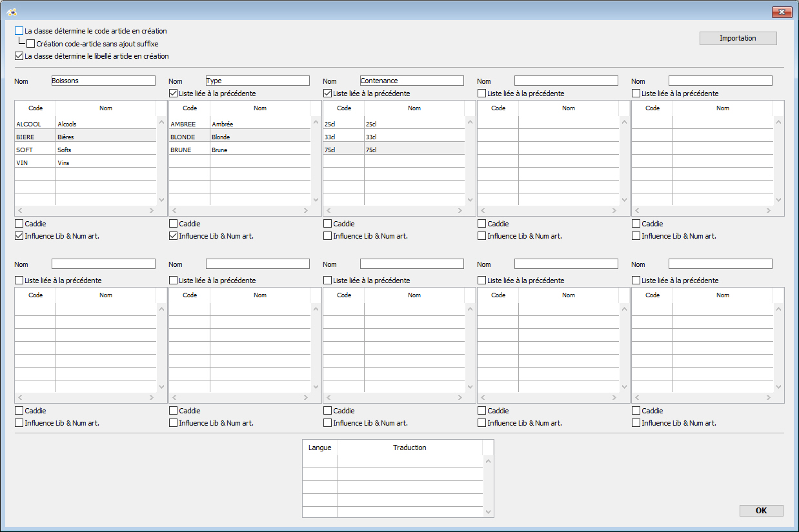Click the Contenance name input field
The width and height of the screenshot is (799, 532).
[412, 81]
